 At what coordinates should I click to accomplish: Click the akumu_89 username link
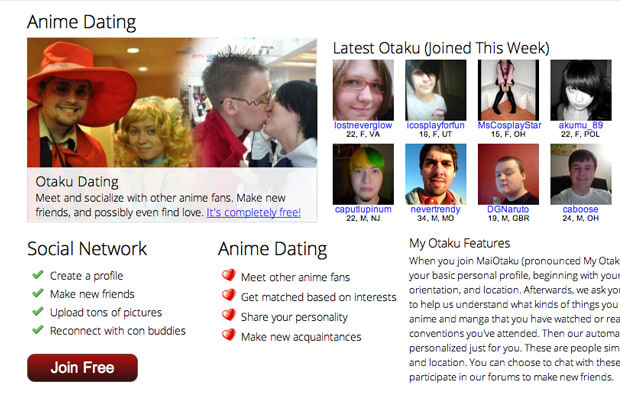[x=580, y=125]
